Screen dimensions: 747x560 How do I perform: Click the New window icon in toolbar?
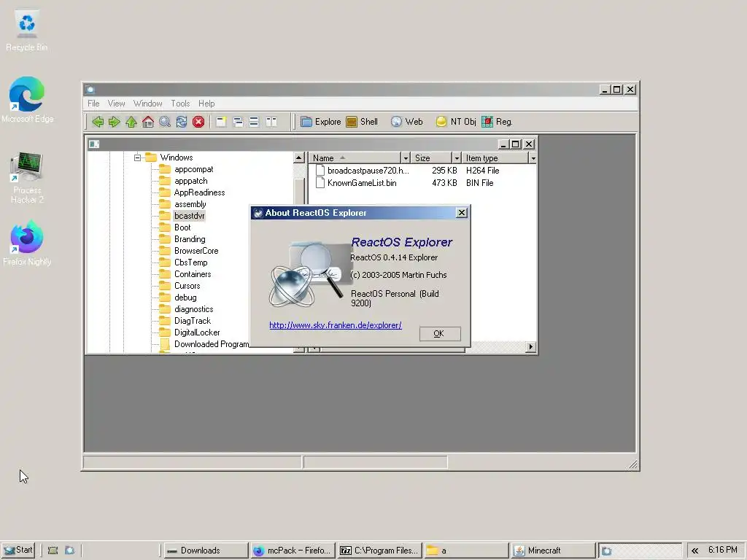coord(221,122)
